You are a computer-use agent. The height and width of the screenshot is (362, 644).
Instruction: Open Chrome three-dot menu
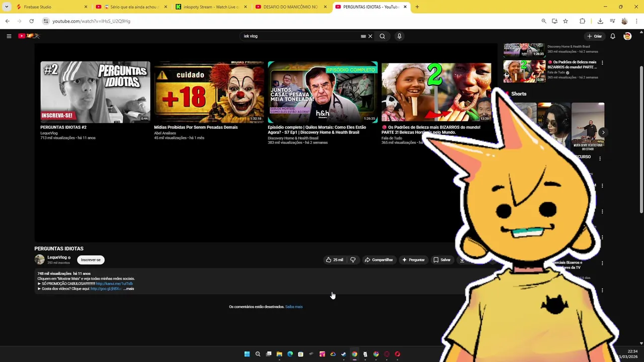(637, 21)
